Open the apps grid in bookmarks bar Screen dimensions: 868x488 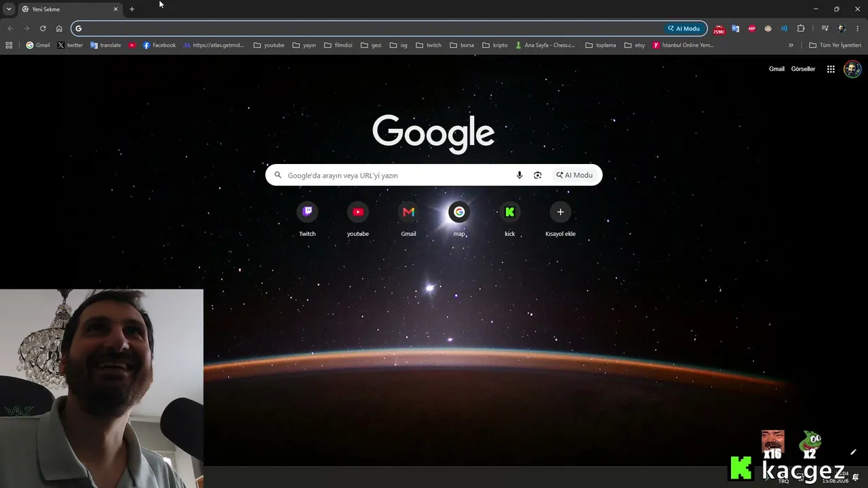9,45
